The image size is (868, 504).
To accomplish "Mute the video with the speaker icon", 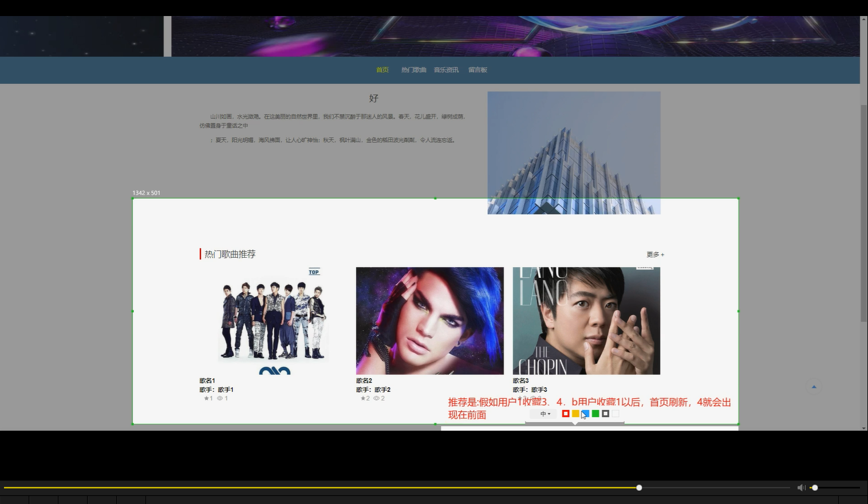I will [801, 487].
